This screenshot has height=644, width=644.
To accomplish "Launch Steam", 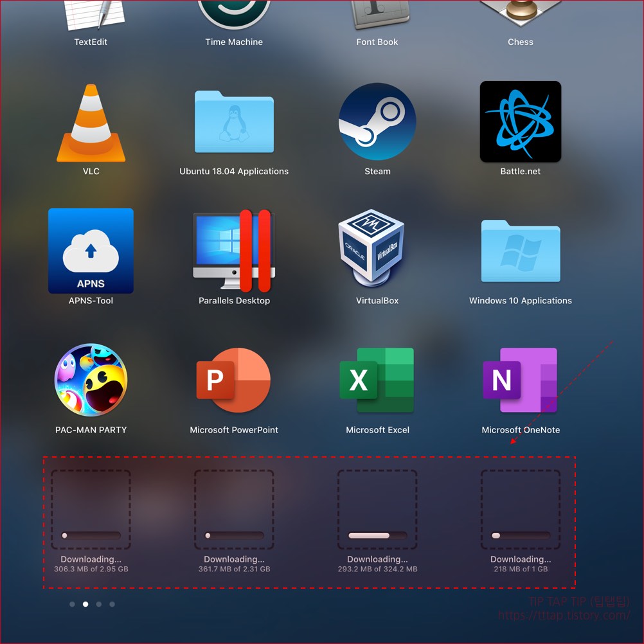I will [377, 121].
